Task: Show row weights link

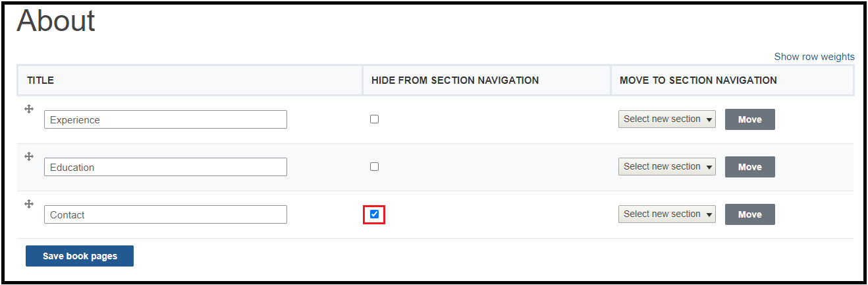Action: (814, 57)
